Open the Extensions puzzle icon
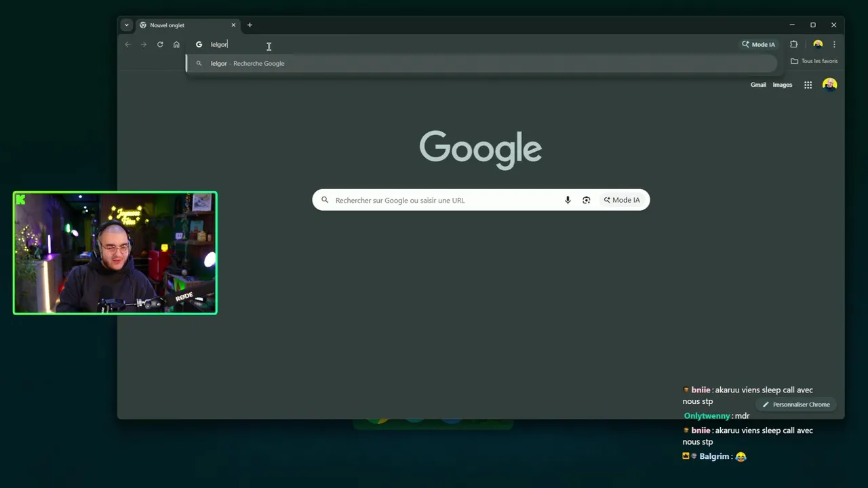The height and width of the screenshot is (488, 868). click(794, 45)
